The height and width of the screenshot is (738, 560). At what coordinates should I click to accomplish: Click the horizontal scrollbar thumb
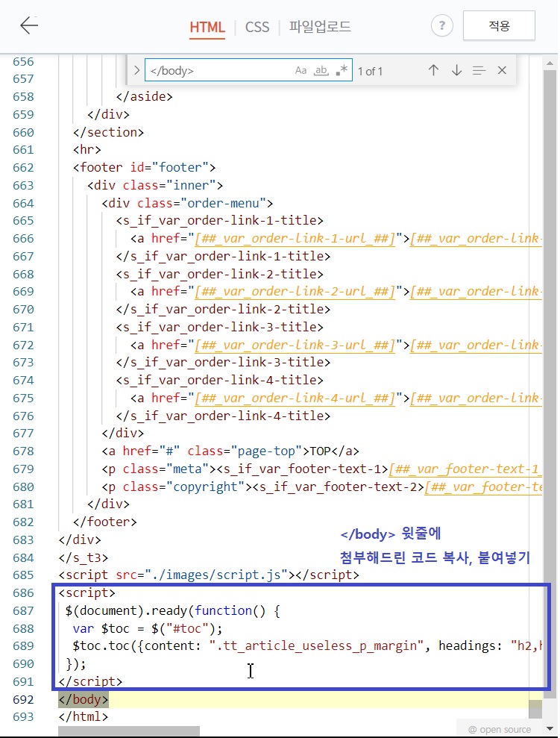[129, 731]
